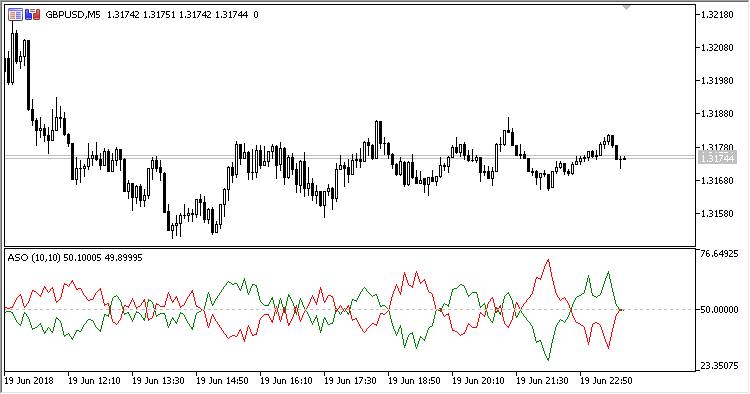Viewport: 750px width, 394px height.
Task: Click the current price tag 1.31744
Action: click(x=717, y=157)
